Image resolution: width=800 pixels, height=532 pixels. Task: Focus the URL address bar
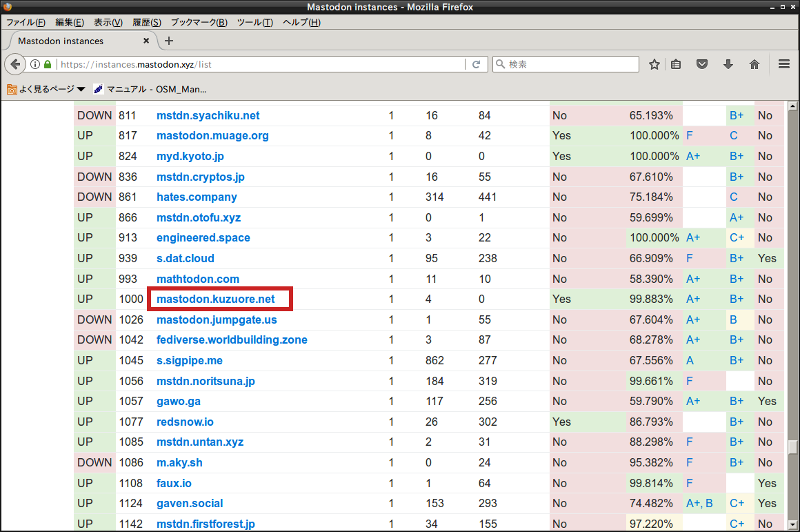click(260, 64)
